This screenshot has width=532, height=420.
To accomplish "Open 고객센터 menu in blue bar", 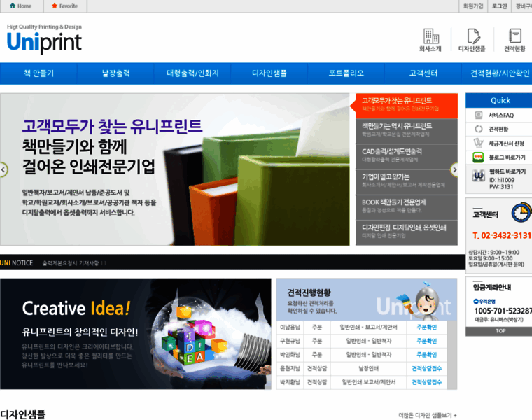I will (423, 73).
